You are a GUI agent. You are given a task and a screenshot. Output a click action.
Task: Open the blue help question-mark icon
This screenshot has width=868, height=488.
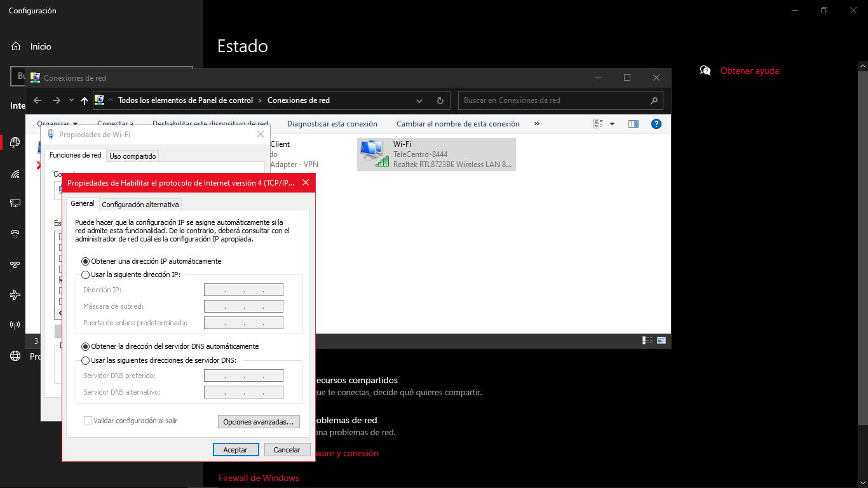point(656,124)
